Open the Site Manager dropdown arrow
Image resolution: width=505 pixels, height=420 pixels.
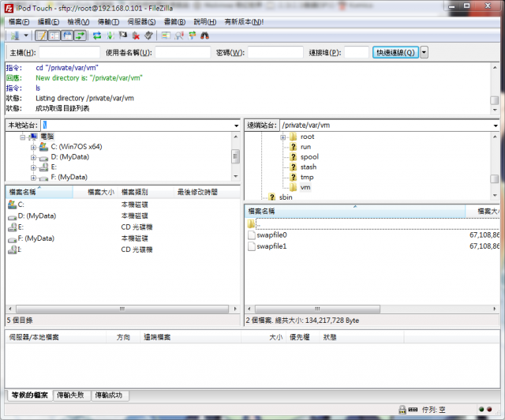[26, 36]
